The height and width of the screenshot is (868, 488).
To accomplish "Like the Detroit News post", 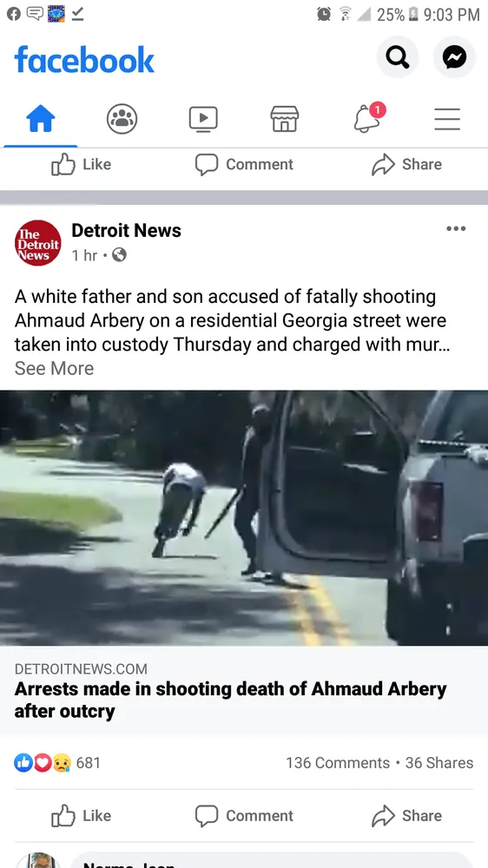I will click(82, 815).
